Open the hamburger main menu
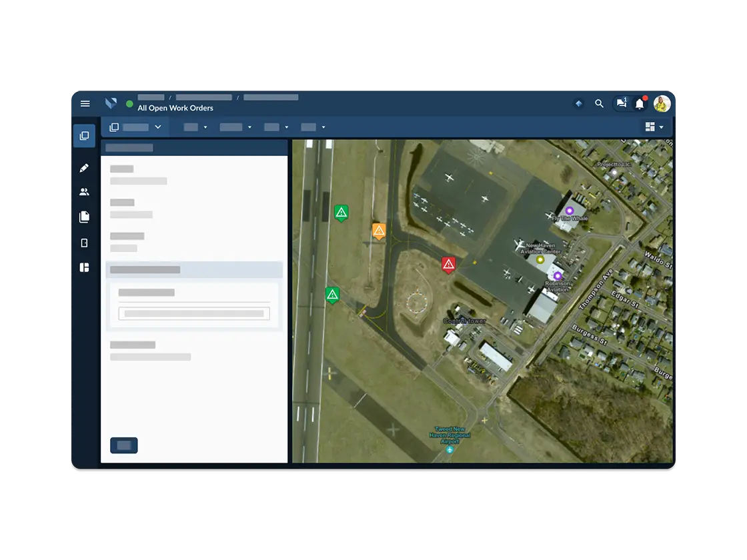 pyautogui.click(x=85, y=103)
